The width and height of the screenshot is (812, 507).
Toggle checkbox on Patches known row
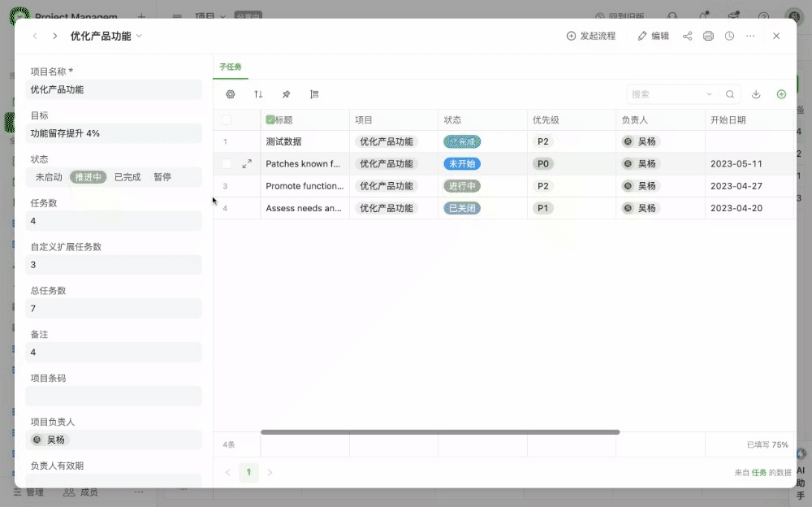coord(227,164)
